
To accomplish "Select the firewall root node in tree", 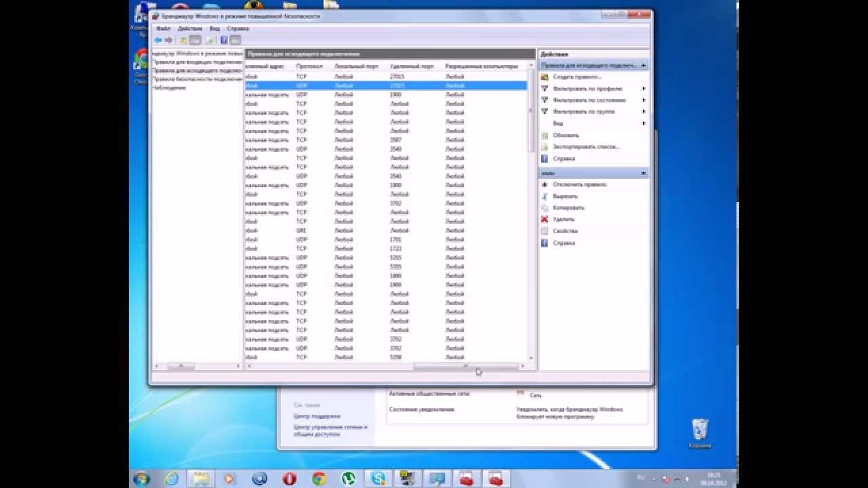I will point(197,53).
